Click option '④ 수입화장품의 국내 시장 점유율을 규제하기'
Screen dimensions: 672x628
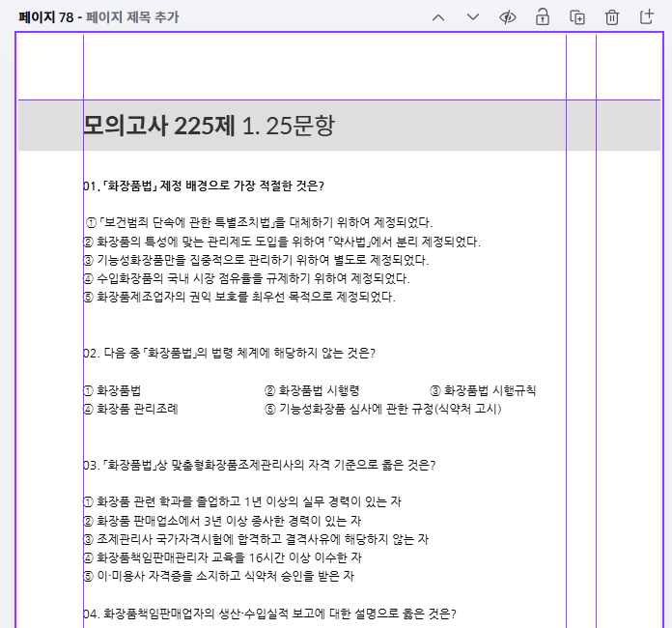click(247, 278)
